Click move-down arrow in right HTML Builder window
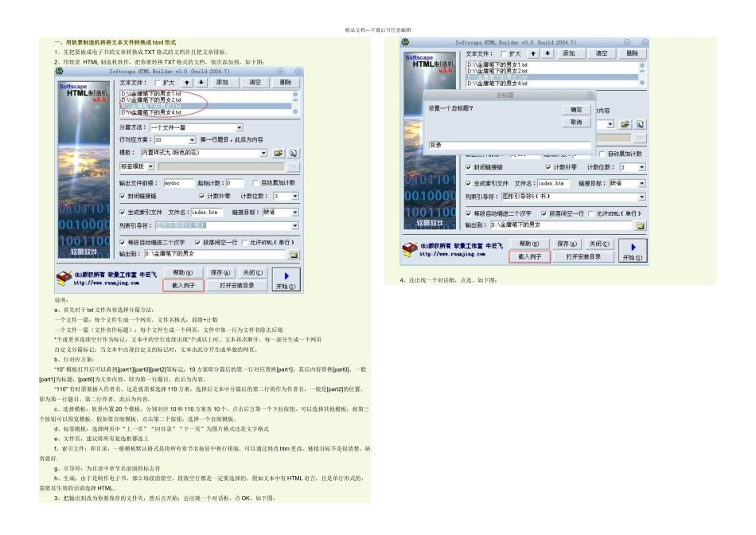The image size is (756, 535). (x=548, y=53)
